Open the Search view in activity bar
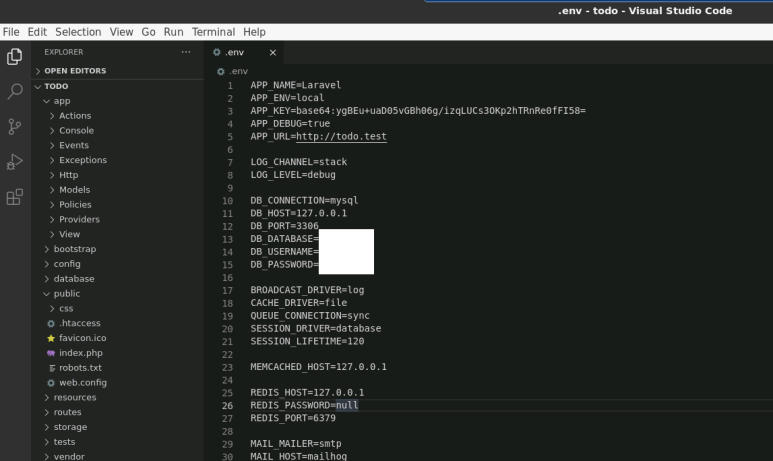Image resolution: width=773 pixels, height=461 pixels. (15, 91)
